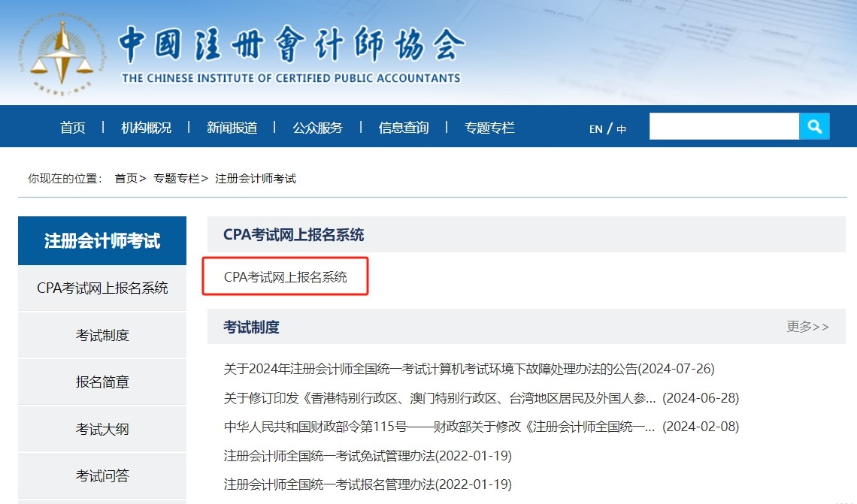
Task: Open 首页 in the navigation bar
Action: click(x=73, y=128)
